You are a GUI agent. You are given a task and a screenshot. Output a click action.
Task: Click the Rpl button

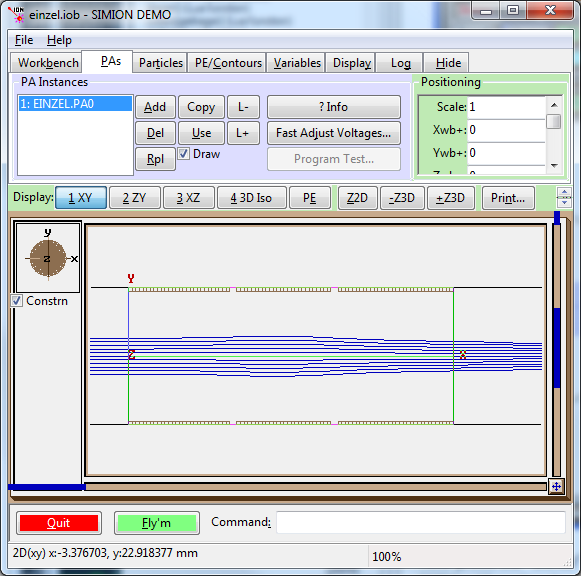(155, 159)
